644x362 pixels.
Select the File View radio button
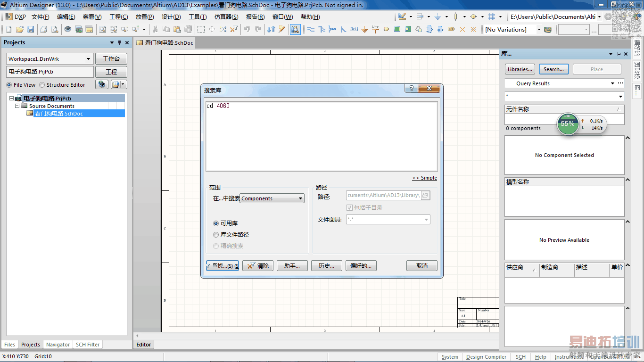(x=9, y=85)
